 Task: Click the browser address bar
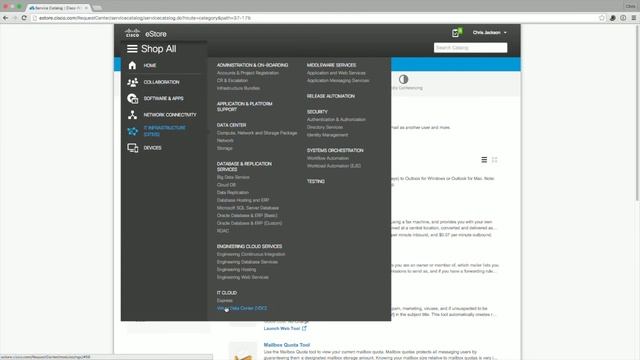(x=314, y=18)
